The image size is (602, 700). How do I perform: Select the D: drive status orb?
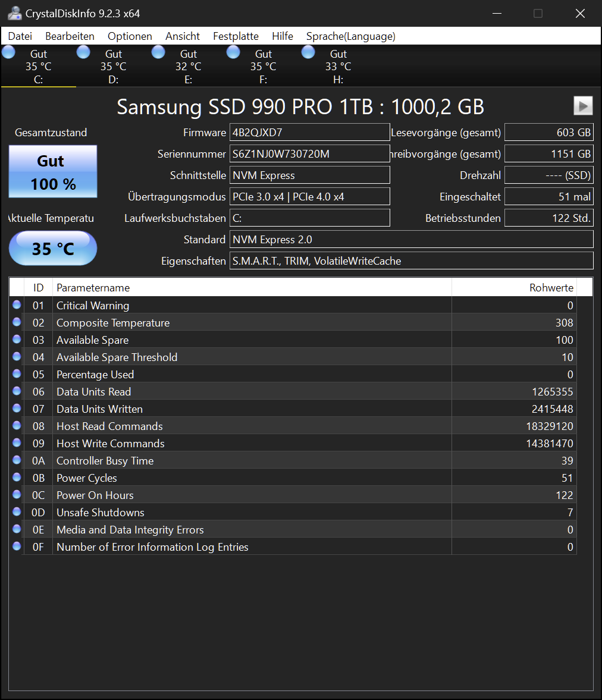(83, 52)
